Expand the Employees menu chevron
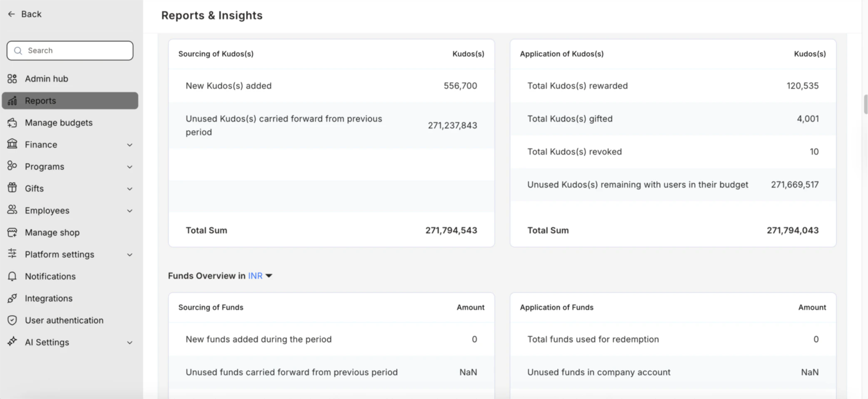This screenshot has height=399, width=868. [130, 211]
